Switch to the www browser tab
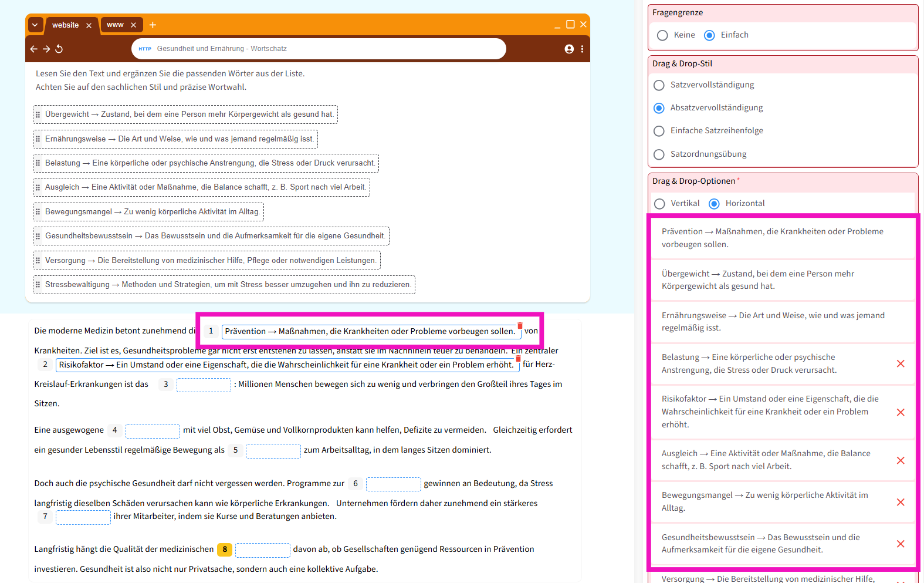This screenshot has width=924, height=583. pyautogui.click(x=116, y=25)
